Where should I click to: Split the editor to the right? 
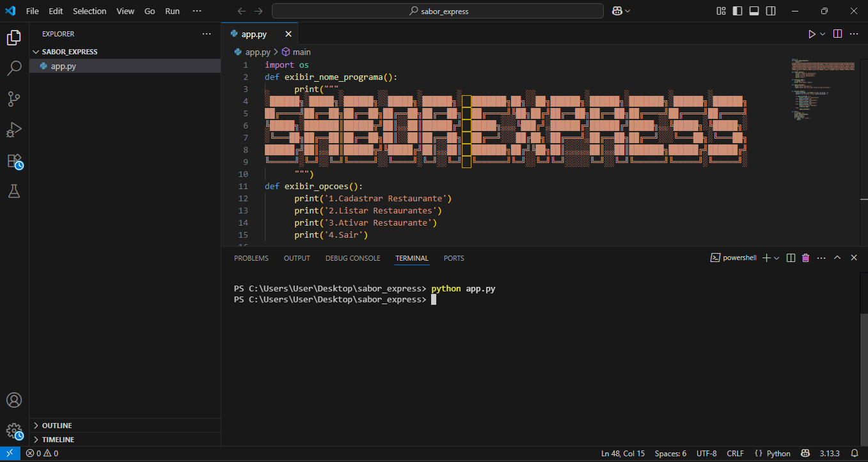pos(838,34)
